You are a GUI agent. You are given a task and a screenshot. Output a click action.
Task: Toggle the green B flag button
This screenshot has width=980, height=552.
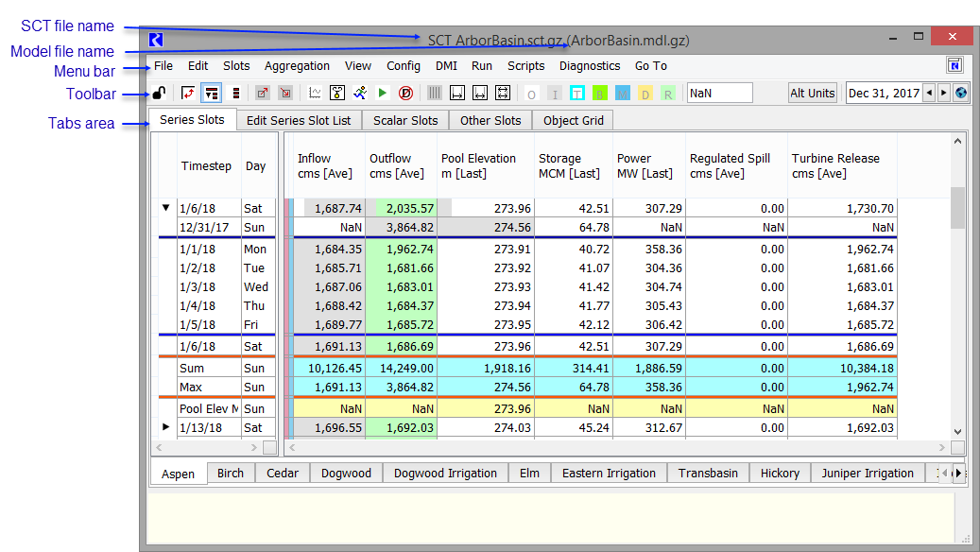tap(600, 93)
